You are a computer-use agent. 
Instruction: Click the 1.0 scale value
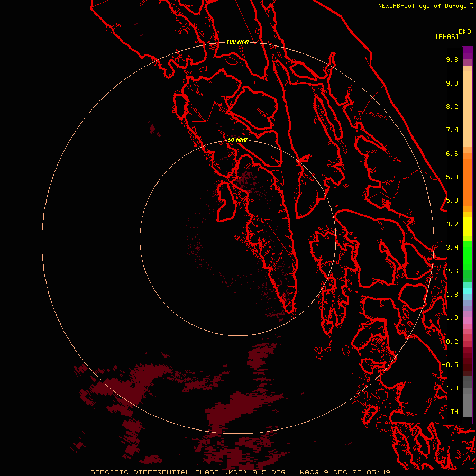(452, 318)
